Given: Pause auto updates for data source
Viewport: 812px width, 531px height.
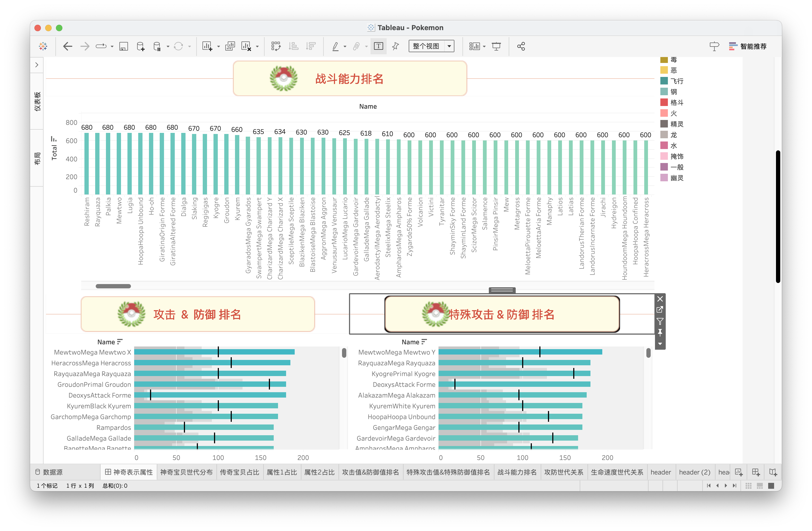Looking at the screenshot, I should tap(157, 46).
